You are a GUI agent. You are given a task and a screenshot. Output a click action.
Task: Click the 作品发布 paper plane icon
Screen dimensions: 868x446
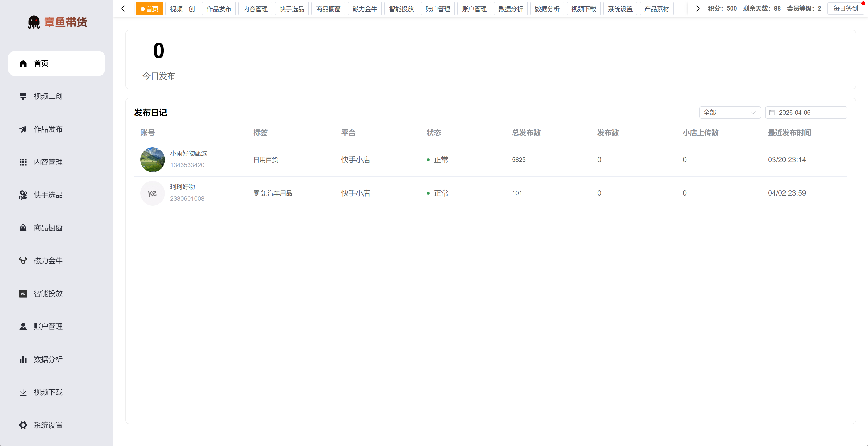coord(23,129)
